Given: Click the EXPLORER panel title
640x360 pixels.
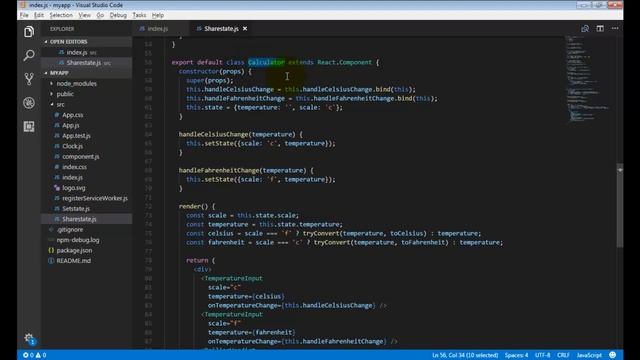Looking at the screenshot, I should (x=62, y=29).
